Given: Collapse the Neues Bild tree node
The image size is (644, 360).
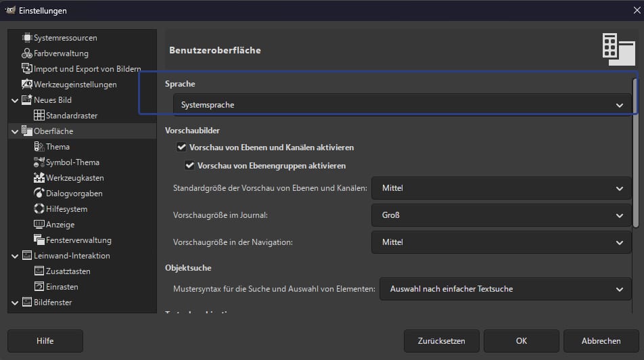Looking at the screenshot, I should (x=15, y=100).
